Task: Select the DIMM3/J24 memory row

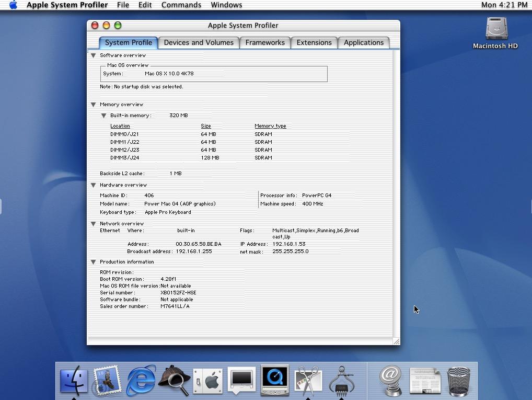Action: click(191, 157)
